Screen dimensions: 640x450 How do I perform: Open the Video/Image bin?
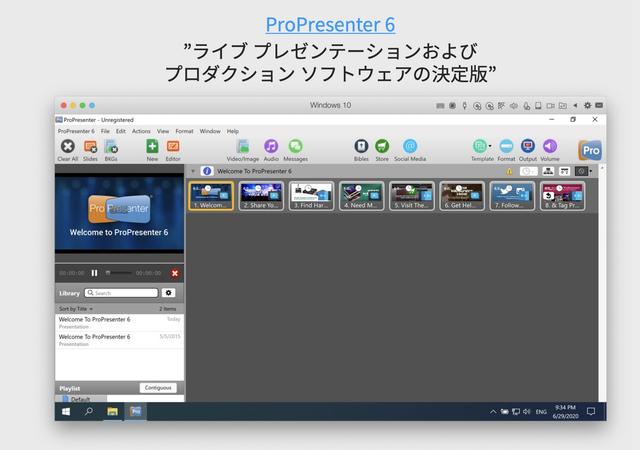243,146
